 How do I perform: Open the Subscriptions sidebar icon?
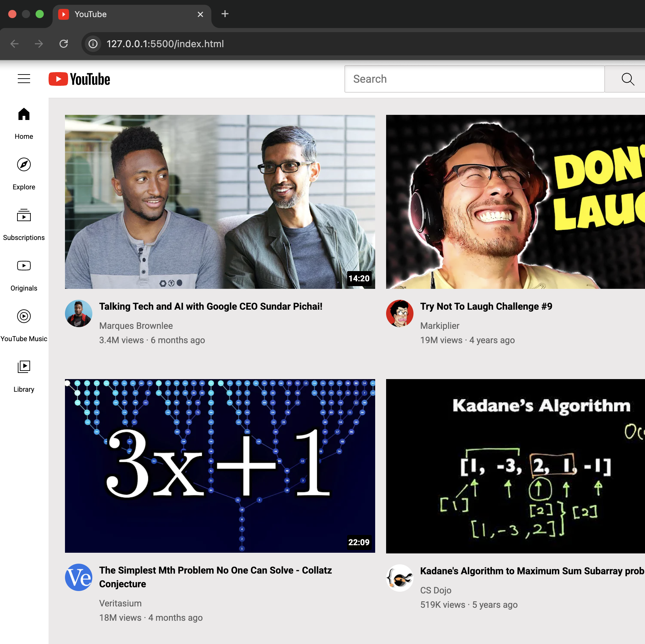point(24,215)
